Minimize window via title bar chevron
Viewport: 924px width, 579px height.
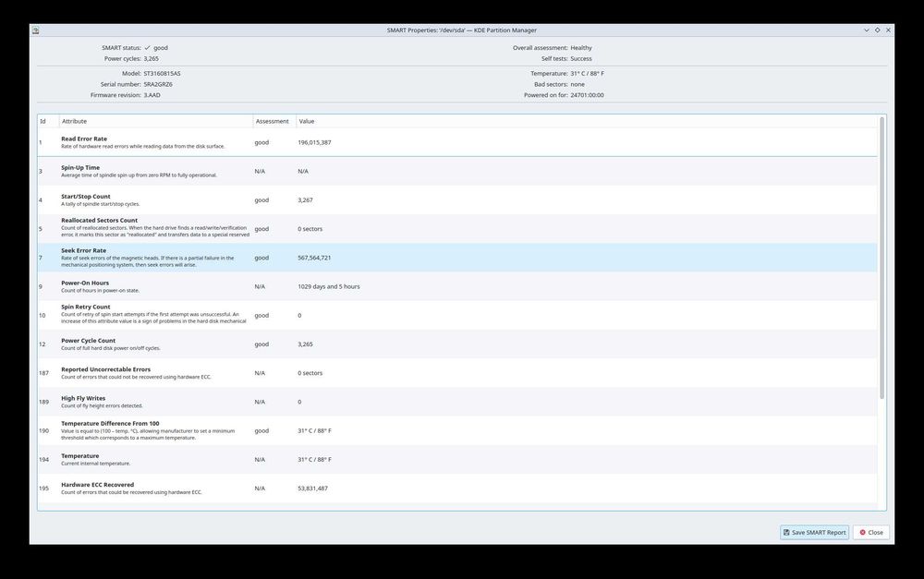pyautogui.click(x=867, y=30)
